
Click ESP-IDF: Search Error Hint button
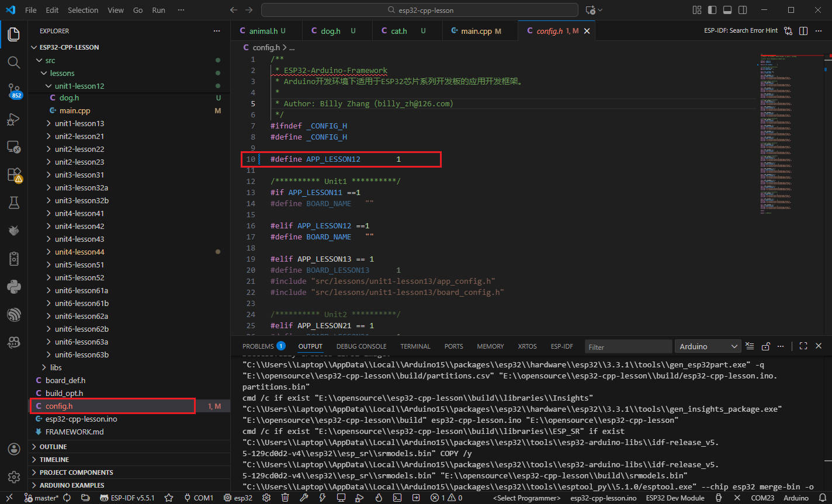[x=740, y=31]
